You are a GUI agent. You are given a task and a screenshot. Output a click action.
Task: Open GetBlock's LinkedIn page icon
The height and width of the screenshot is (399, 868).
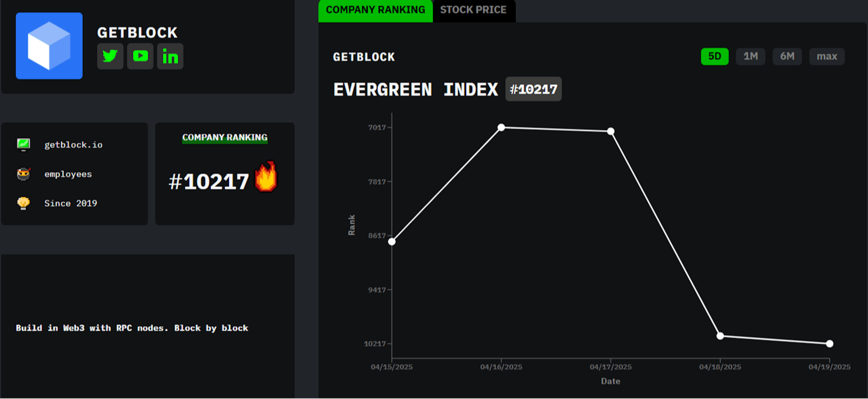pos(170,56)
